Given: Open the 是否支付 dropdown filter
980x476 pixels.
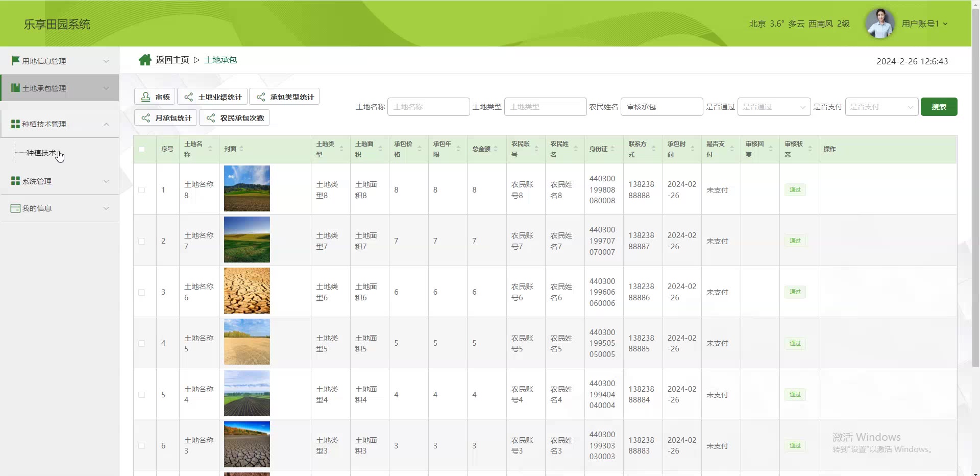Looking at the screenshot, I should [881, 107].
